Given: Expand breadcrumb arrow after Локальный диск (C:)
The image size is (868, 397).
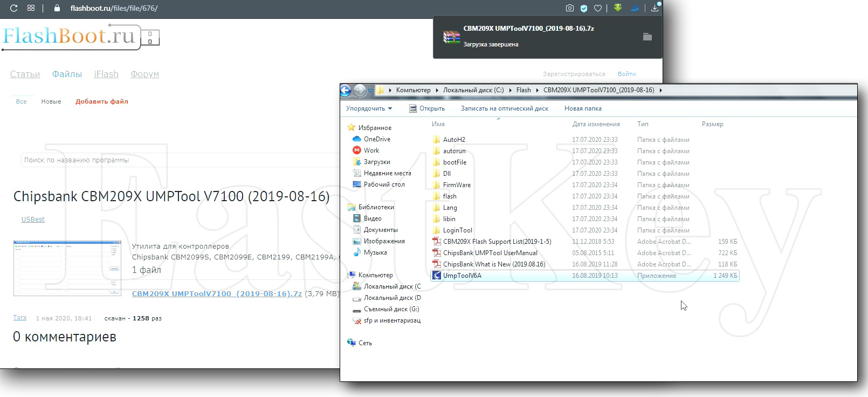Looking at the screenshot, I should (511, 90).
